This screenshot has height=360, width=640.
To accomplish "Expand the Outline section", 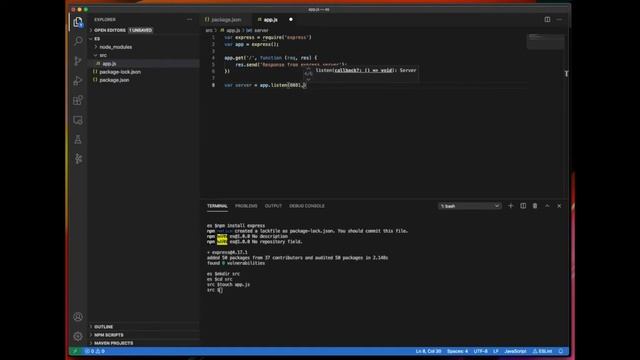I will (x=143, y=327).
